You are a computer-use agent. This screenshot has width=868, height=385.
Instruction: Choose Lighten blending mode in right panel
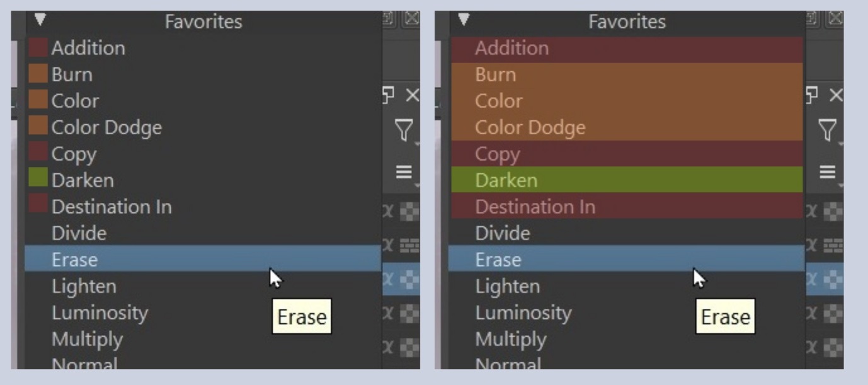tap(507, 286)
